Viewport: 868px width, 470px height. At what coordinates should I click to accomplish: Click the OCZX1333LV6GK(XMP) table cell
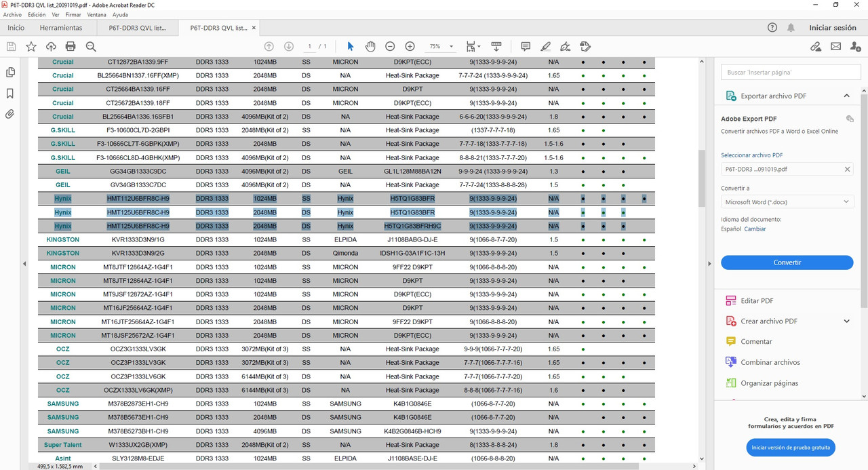coord(138,390)
